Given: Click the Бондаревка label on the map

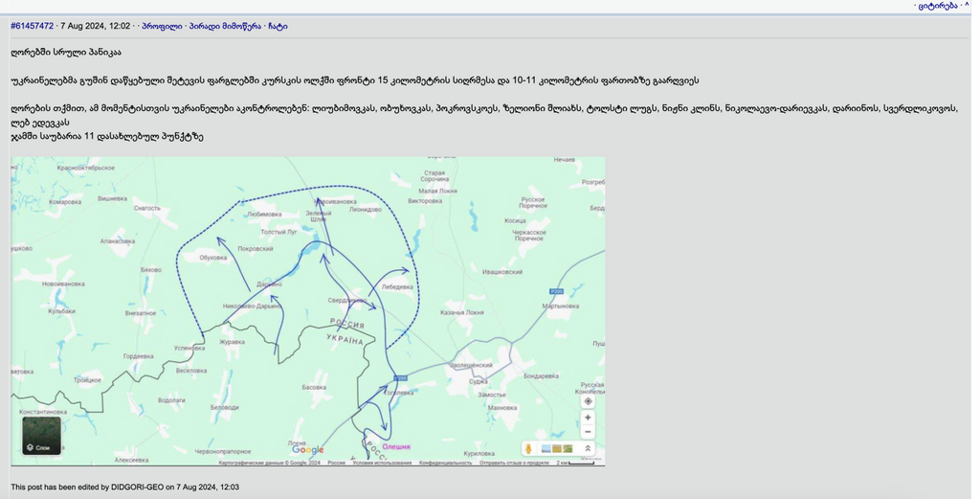Looking at the screenshot, I should pyautogui.click(x=542, y=376).
